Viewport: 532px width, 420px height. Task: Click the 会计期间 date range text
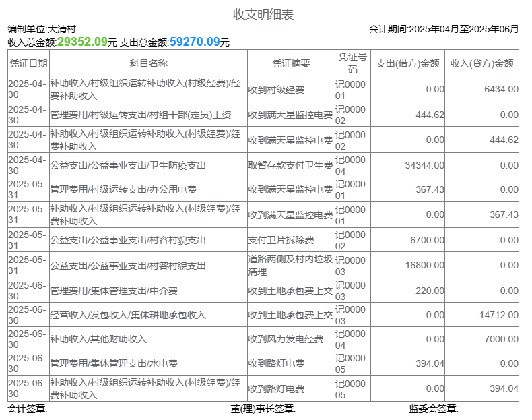(444, 29)
